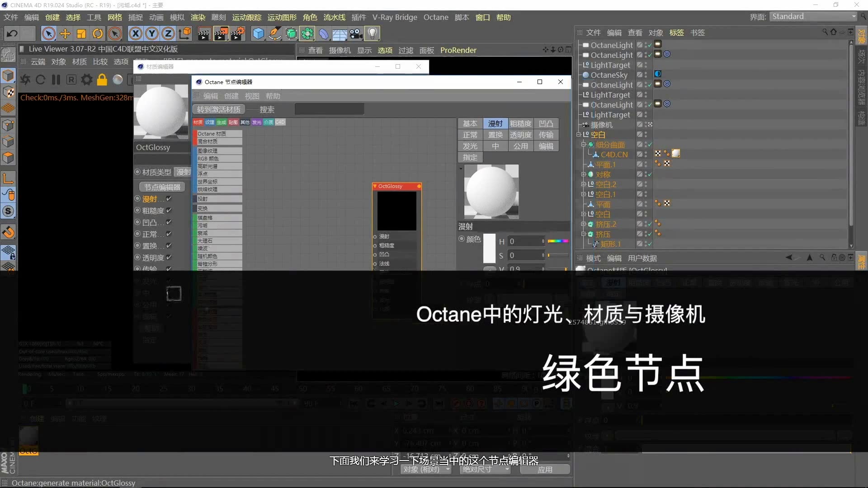The width and height of the screenshot is (868, 488).
Task: Toggle the 粗糙度 channel checkbox
Action: pos(169,211)
